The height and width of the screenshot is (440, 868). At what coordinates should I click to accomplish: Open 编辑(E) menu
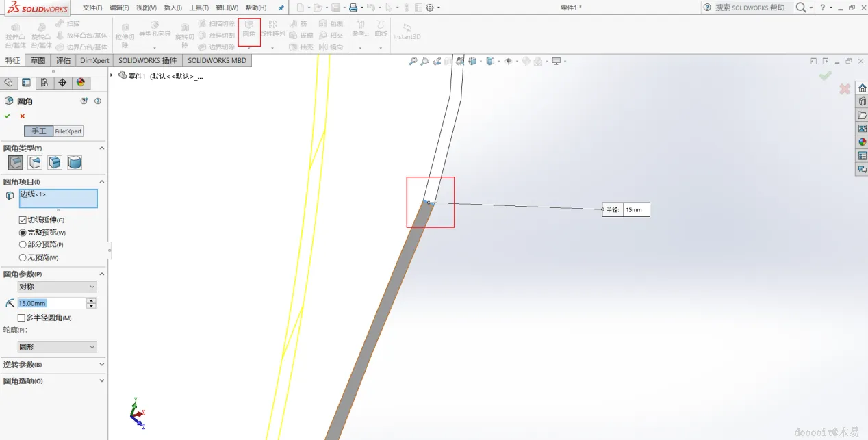click(119, 8)
